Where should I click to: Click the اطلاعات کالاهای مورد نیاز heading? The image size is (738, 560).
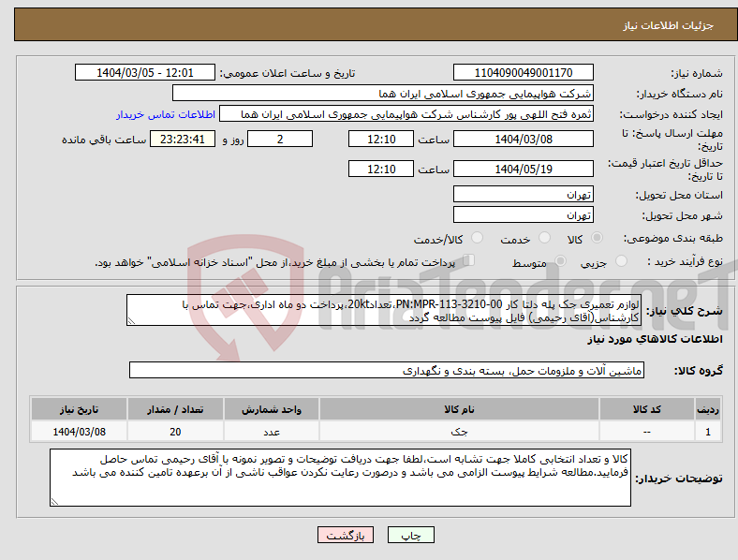[x=655, y=339]
